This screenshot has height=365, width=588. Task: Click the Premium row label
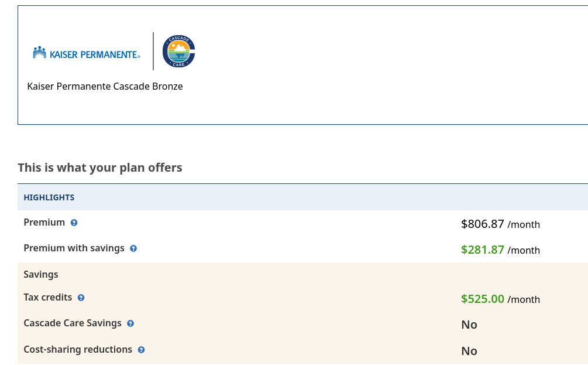point(44,223)
